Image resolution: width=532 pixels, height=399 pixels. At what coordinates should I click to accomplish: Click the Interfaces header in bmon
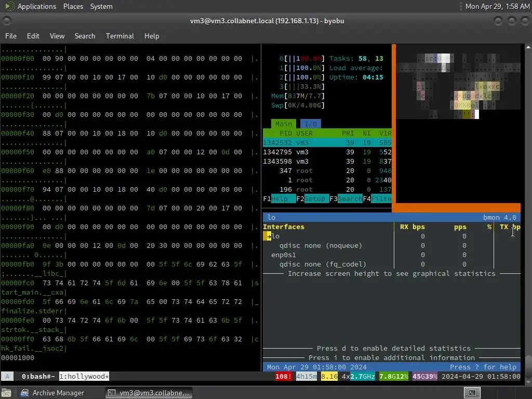(x=284, y=227)
